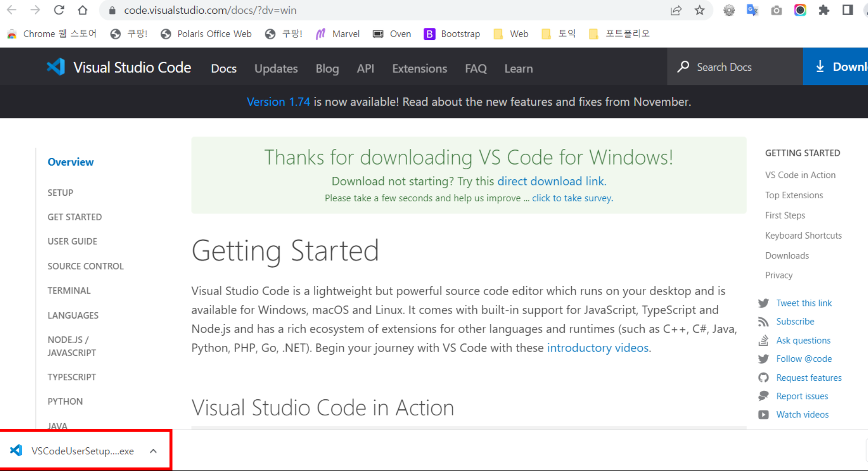Image resolution: width=868 pixels, height=471 pixels.
Task: Click the VS Code icon of downloaded file
Action: click(16, 450)
